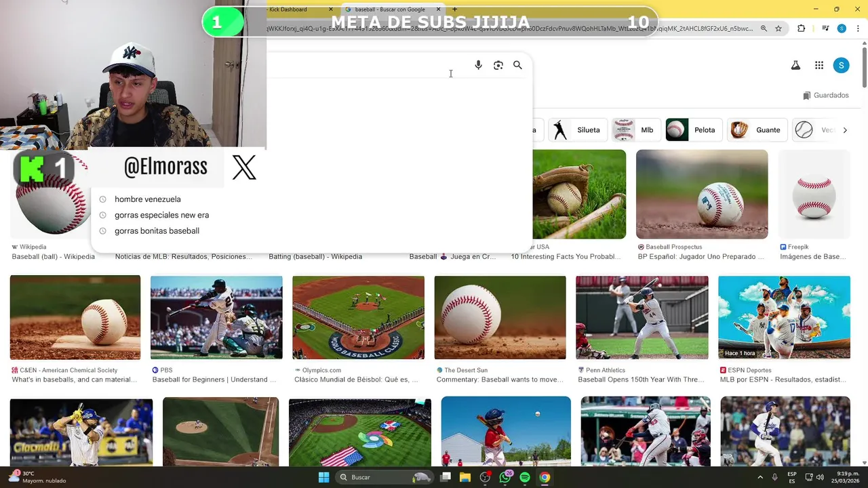Close the Kick Dashboard tab
This screenshot has height=488, width=868.
click(331, 9)
